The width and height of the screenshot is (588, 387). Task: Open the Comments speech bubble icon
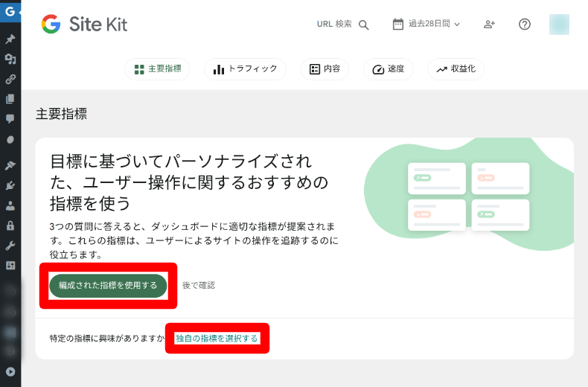[x=10, y=119]
